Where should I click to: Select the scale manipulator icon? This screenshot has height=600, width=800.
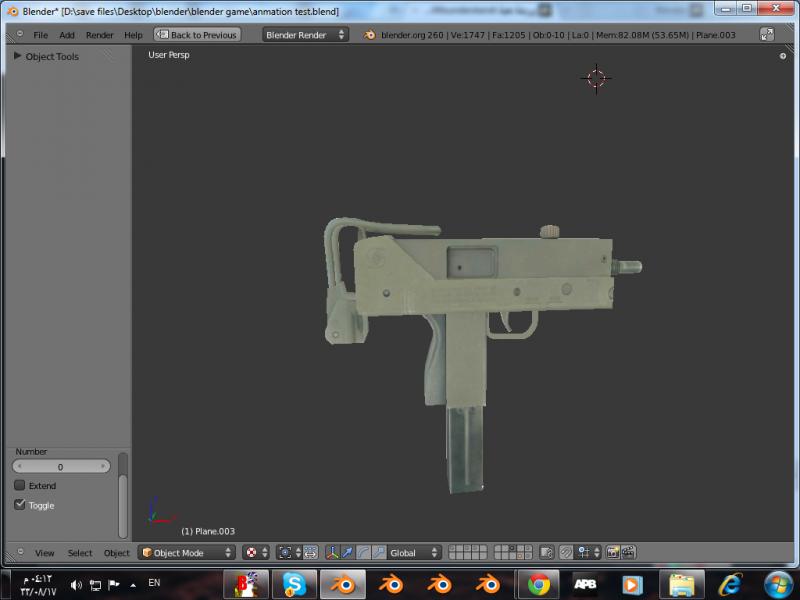(x=378, y=553)
